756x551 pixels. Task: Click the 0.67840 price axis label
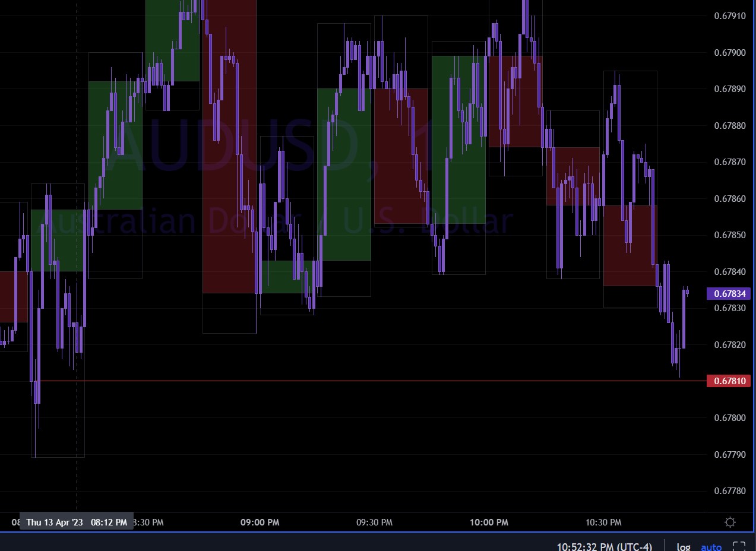729,271
